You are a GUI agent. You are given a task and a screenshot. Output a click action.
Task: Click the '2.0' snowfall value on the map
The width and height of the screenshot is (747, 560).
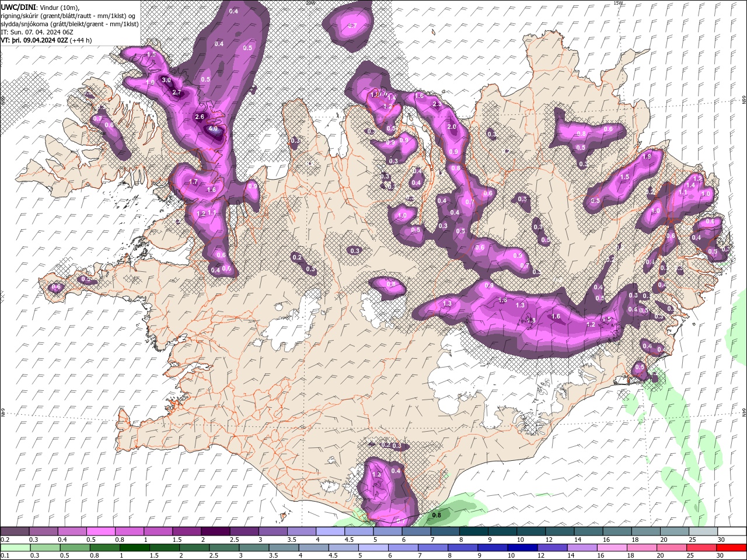[x=451, y=127]
